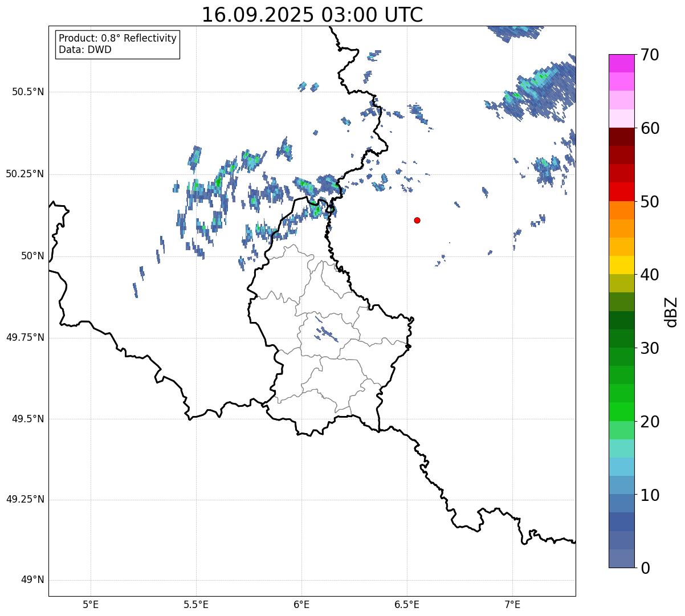Click the 50.25°N latitude label
Image resolution: width=685 pixels, height=616 pixels.
tap(25, 174)
